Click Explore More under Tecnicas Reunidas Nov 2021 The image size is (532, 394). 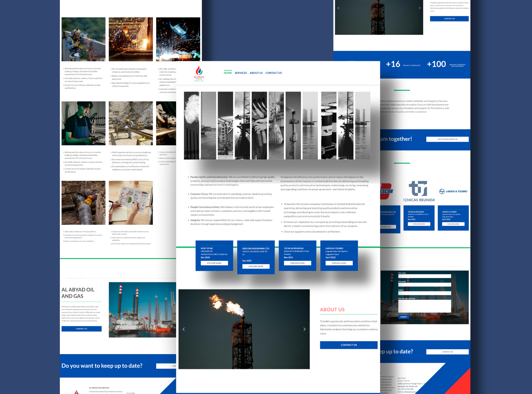297,263
